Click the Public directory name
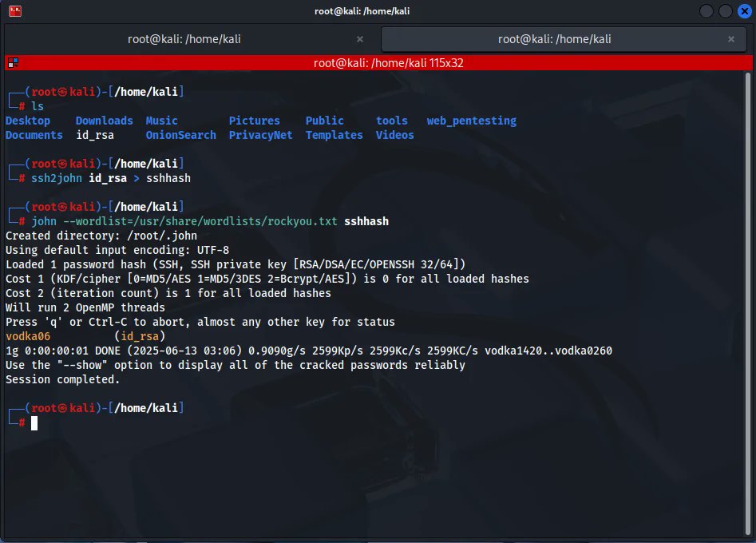Image resolution: width=756 pixels, height=543 pixels. pos(324,121)
